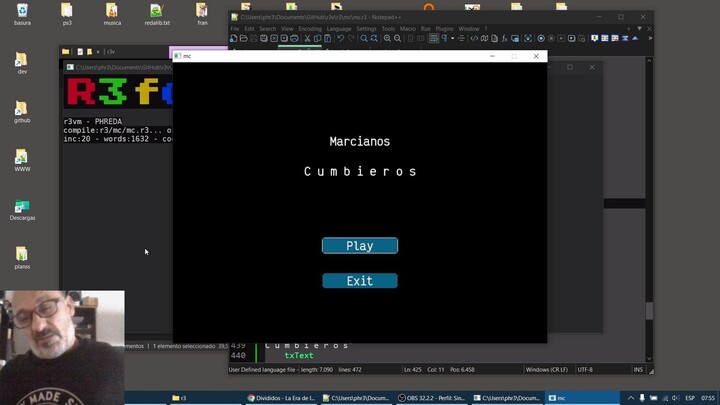Click Save All icon in Notepad++ toolbar

click(x=264, y=39)
